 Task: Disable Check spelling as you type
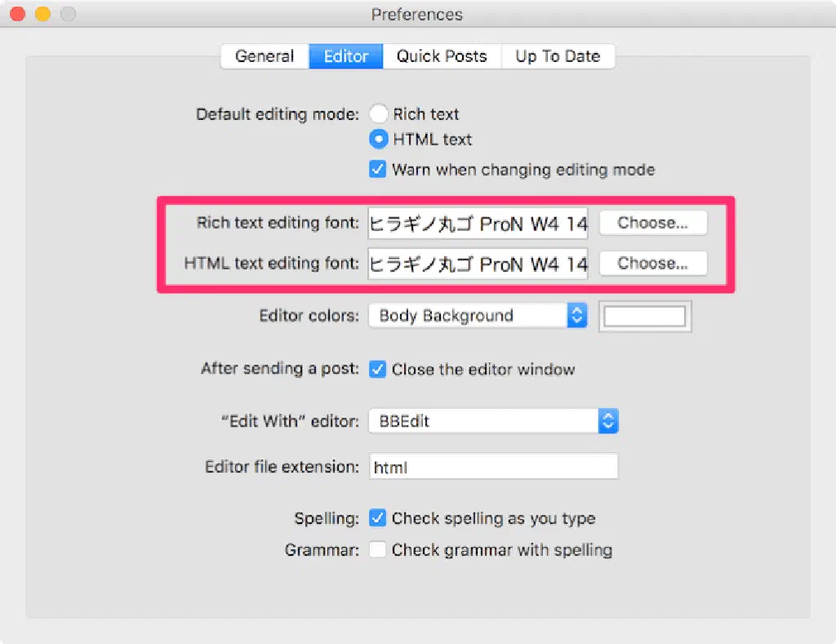[378, 518]
